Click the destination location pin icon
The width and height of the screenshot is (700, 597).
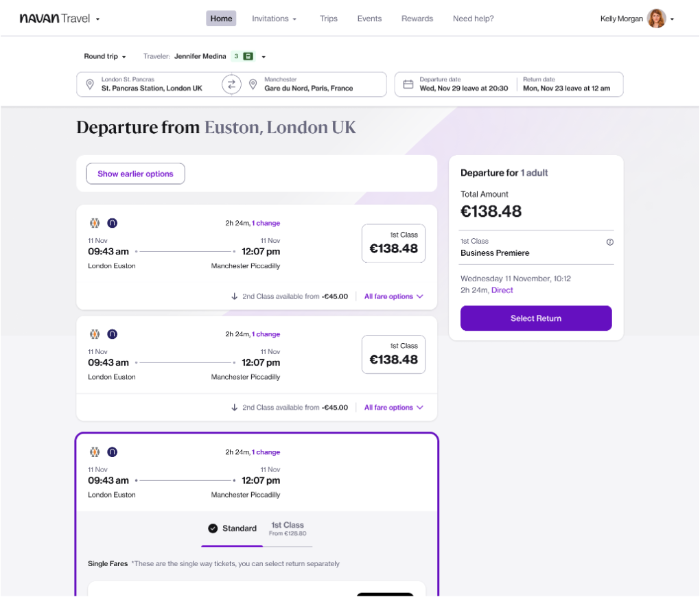(x=253, y=84)
